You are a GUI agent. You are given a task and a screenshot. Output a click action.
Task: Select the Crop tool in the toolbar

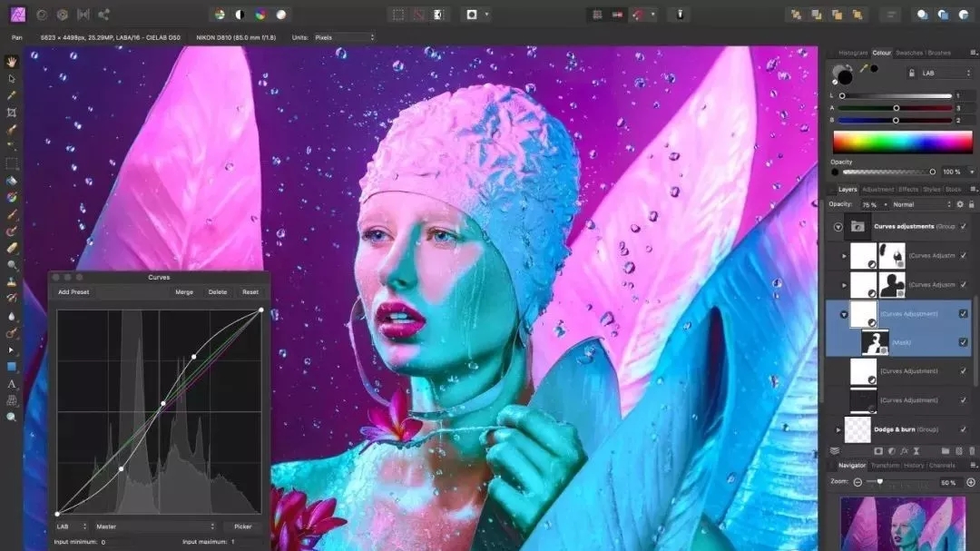click(x=11, y=113)
